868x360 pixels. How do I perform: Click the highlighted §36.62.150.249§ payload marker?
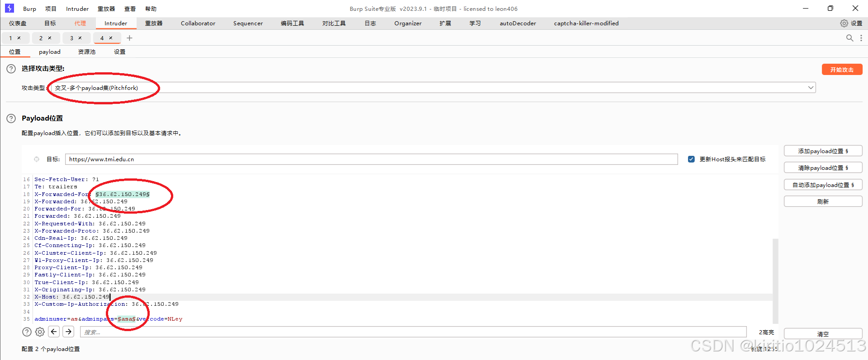pyautogui.click(x=122, y=194)
